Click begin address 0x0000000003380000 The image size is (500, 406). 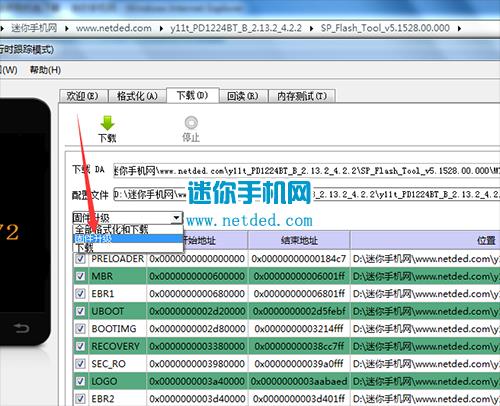pyautogui.click(x=197, y=346)
